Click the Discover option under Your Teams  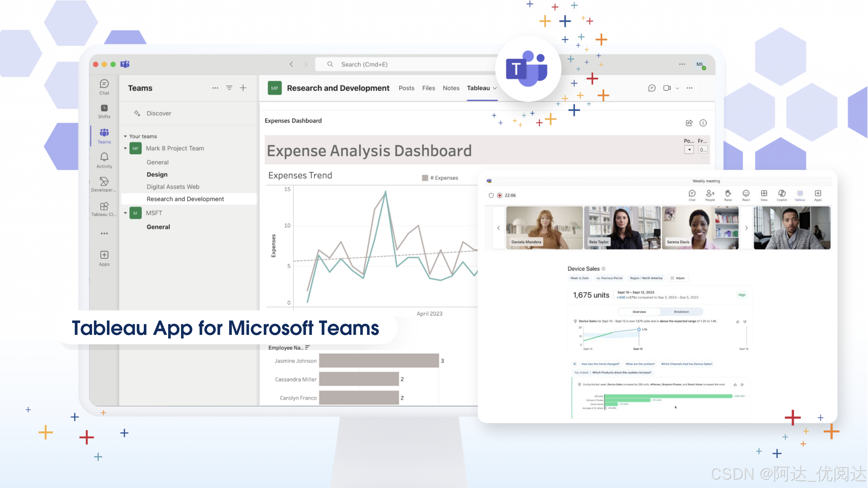coord(158,113)
